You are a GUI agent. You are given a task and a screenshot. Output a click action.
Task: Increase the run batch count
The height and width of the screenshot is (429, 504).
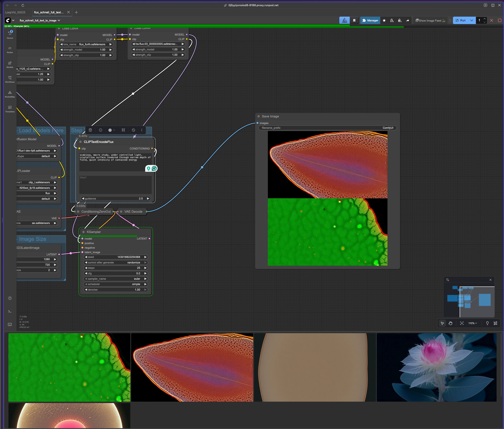(484, 19)
